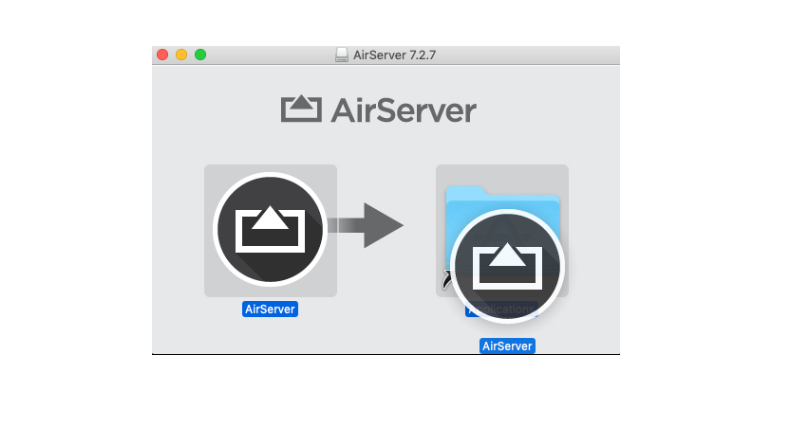This screenshot has height=448, width=797.
Task: Click the disk icon in the title bar
Action: point(342,55)
